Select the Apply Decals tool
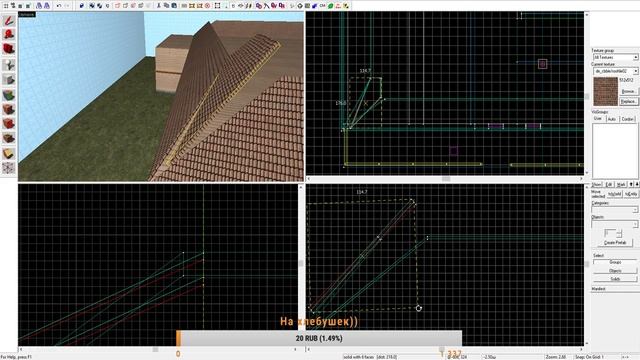The width and height of the screenshot is (640, 360). [9, 123]
